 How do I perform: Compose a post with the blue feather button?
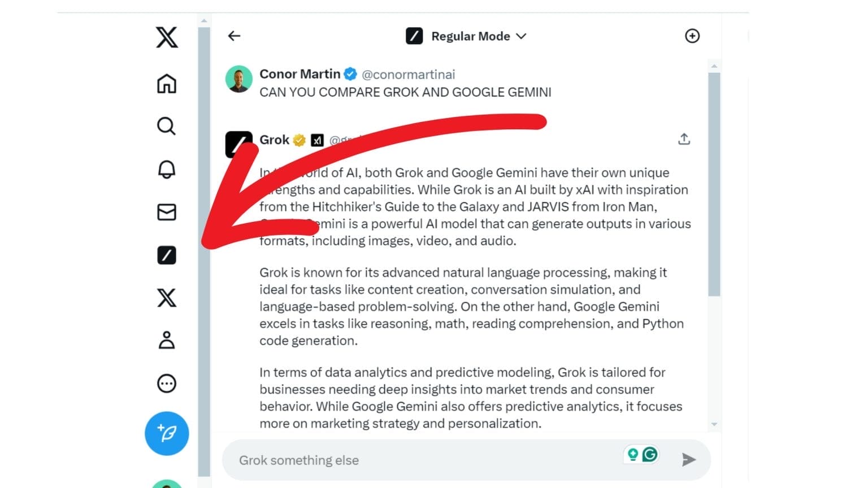click(167, 433)
